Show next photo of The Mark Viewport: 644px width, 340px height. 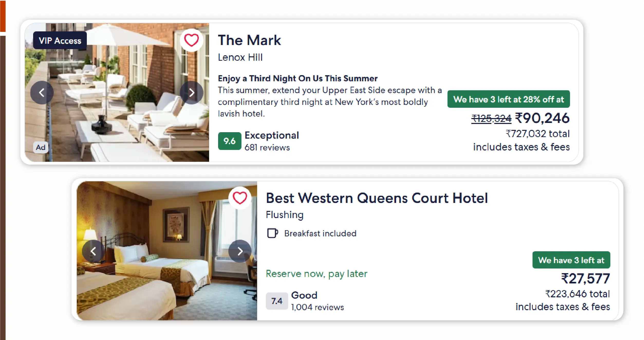pyautogui.click(x=191, y=93)
